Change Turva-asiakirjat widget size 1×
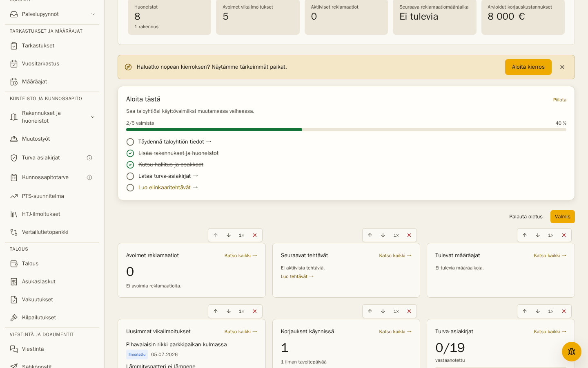This screenshot has height=368, width=588. coord(551,311)
